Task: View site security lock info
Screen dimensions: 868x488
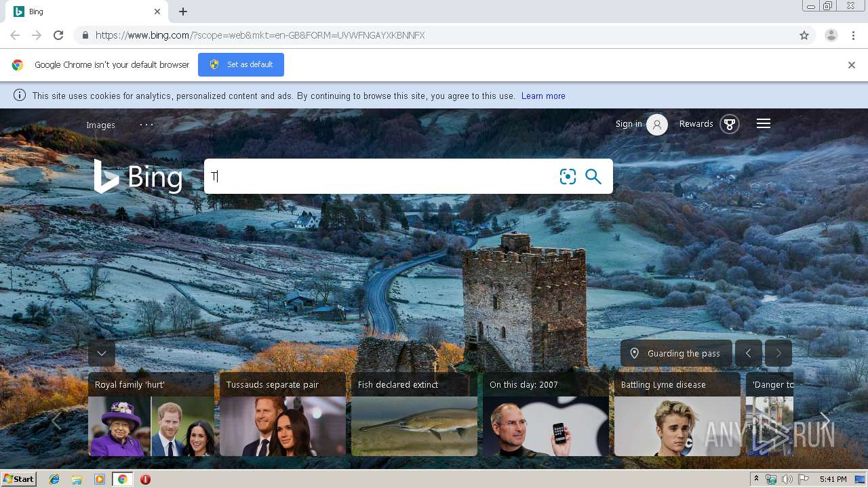Action: click(85, 35)
